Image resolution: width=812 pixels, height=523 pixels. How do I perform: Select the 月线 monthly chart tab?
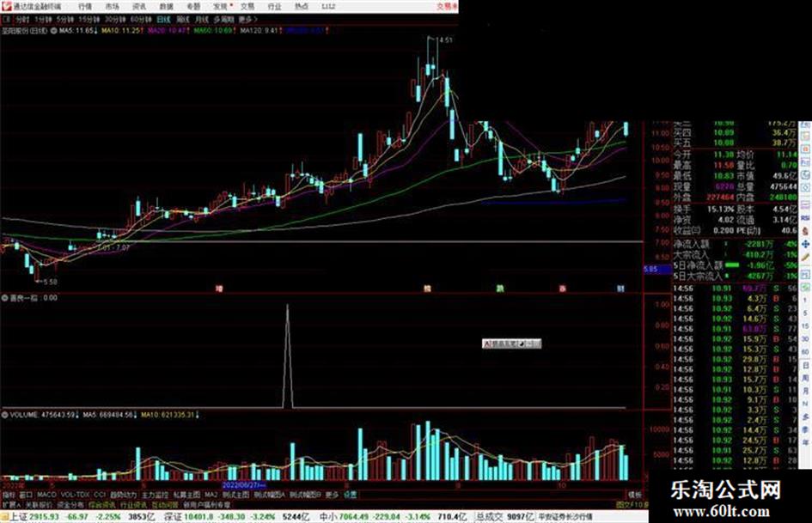coord(202,19)
